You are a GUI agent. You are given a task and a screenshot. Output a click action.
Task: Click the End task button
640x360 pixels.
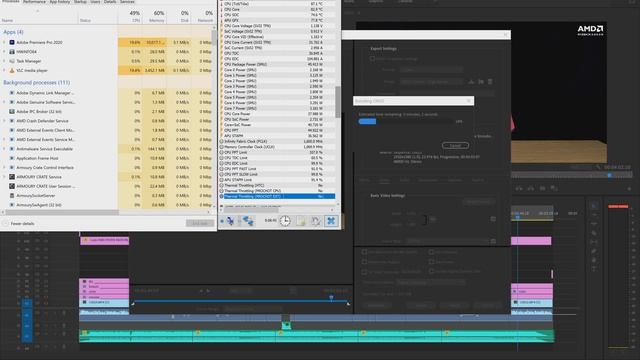click(x=200, y=223)
